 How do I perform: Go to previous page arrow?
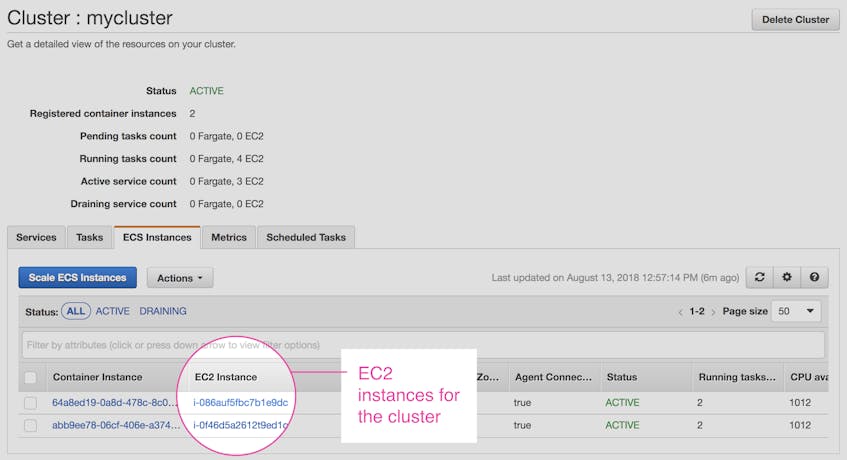coord(680,312)
